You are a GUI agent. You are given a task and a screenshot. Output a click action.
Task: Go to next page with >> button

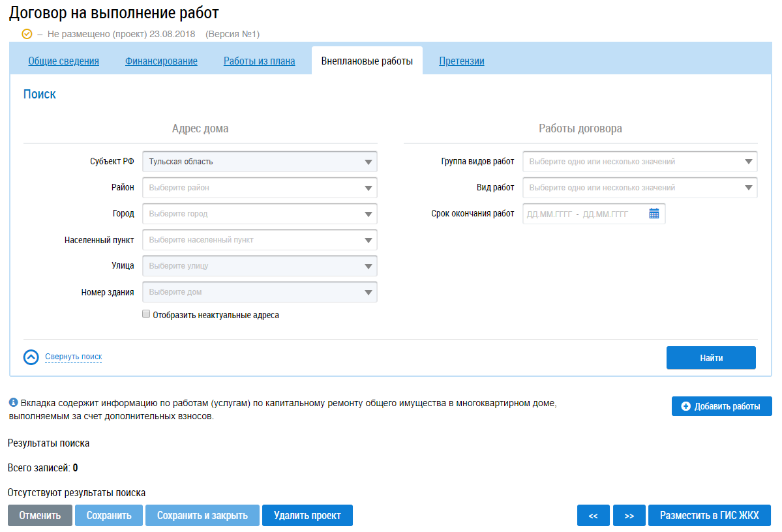629,516
